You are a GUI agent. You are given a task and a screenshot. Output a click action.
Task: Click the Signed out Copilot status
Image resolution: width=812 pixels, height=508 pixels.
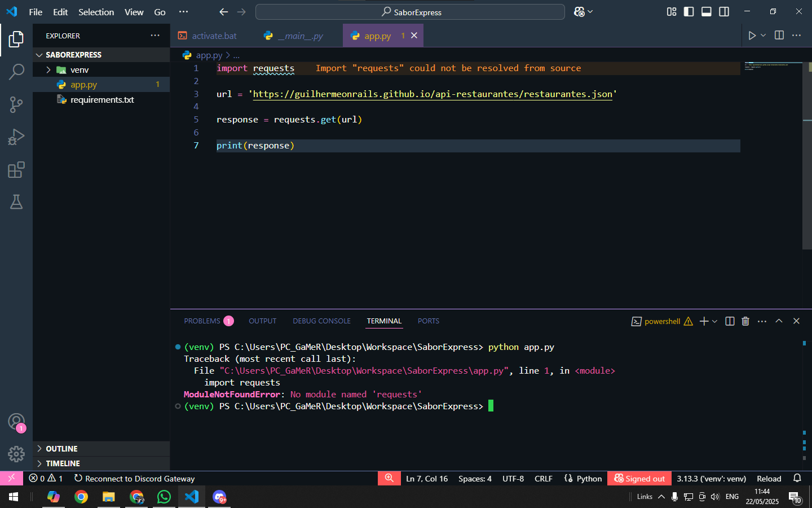click(639, 478)
